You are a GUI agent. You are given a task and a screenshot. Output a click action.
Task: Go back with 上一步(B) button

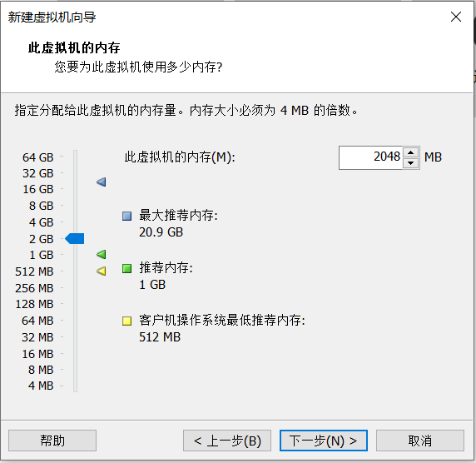tap(227, 441)
